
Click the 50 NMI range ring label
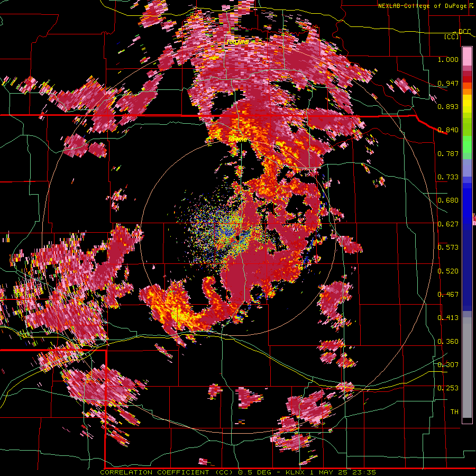pyautogui.click(x=237, y=140)
